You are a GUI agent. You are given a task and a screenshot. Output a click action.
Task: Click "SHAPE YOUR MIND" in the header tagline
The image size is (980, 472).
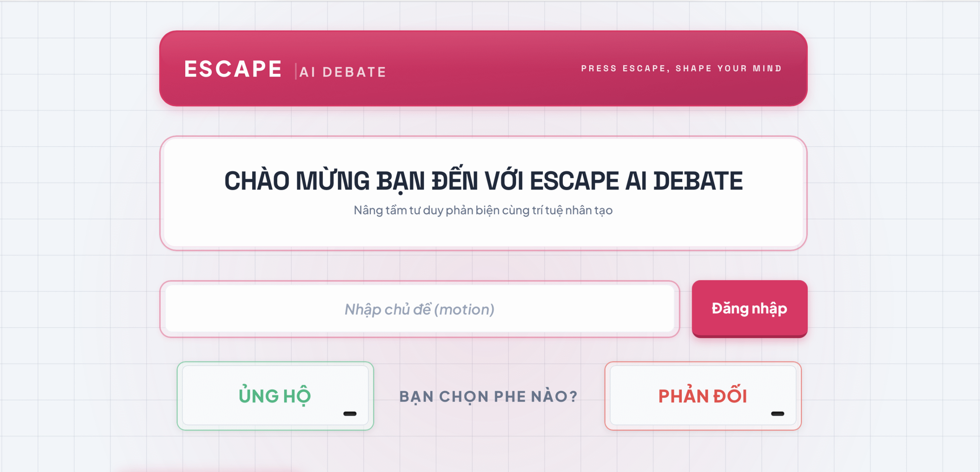point(728,69)
